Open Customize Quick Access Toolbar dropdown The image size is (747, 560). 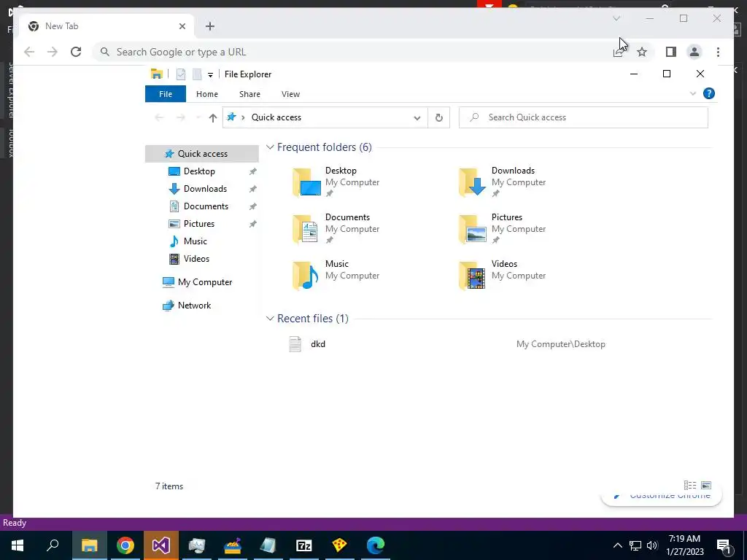click(x=210, y=75)
